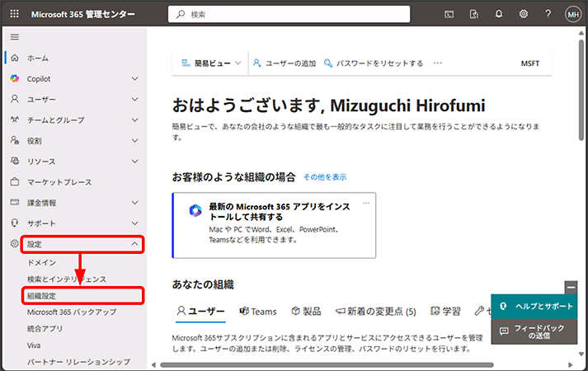Screen dimensions: 588x371
Task: Open Cloud Shell icon in header
Action: pos(449,14)
